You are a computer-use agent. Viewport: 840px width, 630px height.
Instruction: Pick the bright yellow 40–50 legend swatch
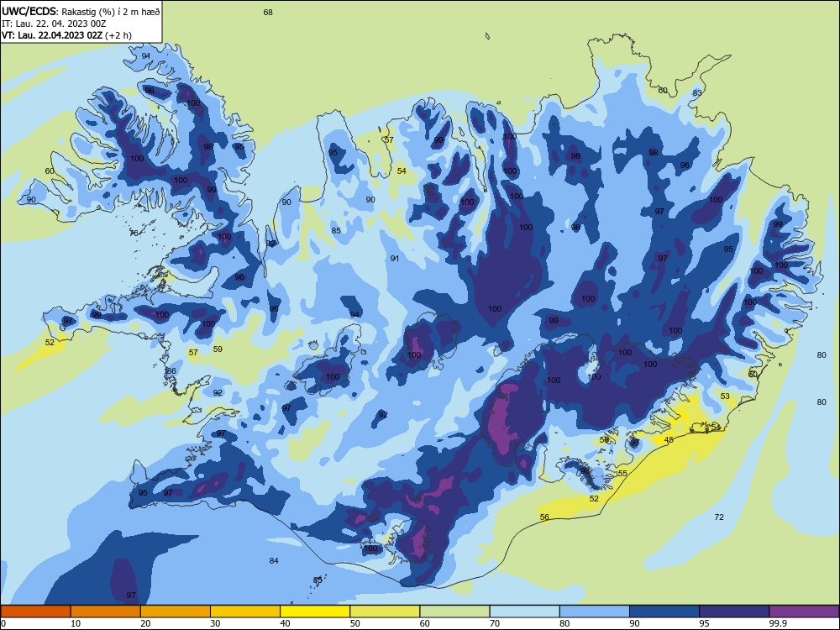tap(315, 612)
